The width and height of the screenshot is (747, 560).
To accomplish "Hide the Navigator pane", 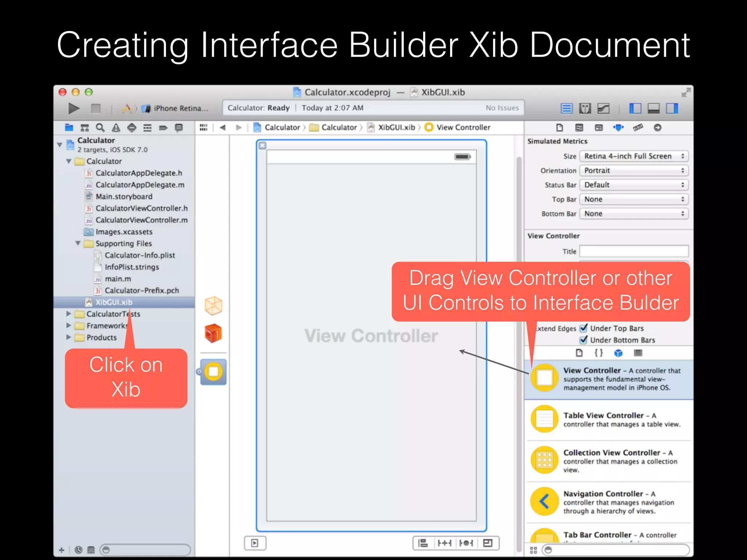I will click(635, 108).
